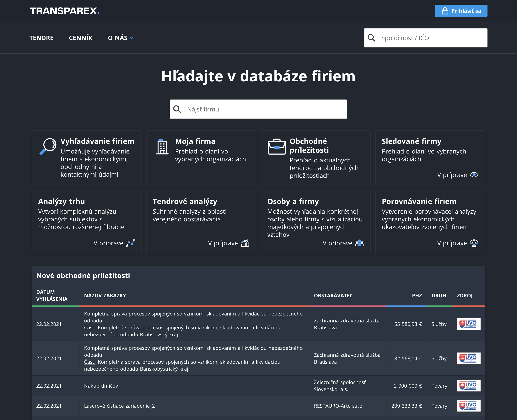Click the briefcase icon in Obchodné príležitosti card
517x420 pixels.
click(x=277, y=147)
